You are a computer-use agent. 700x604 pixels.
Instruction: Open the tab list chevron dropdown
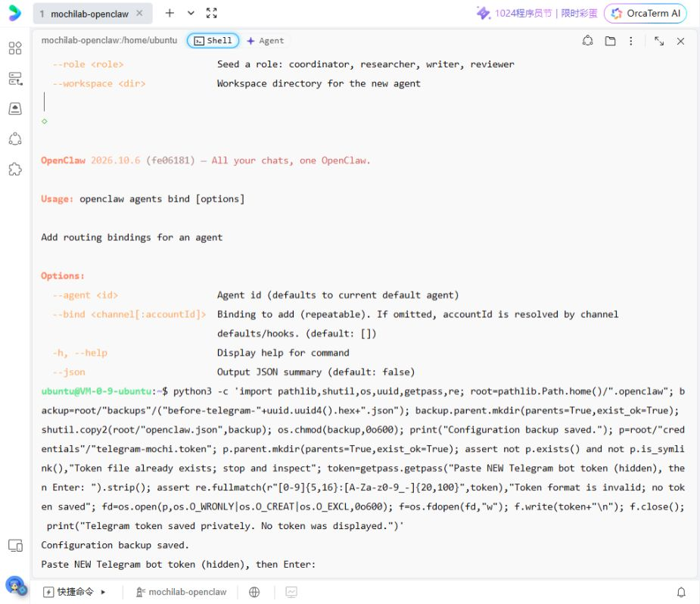click(191, 13)
